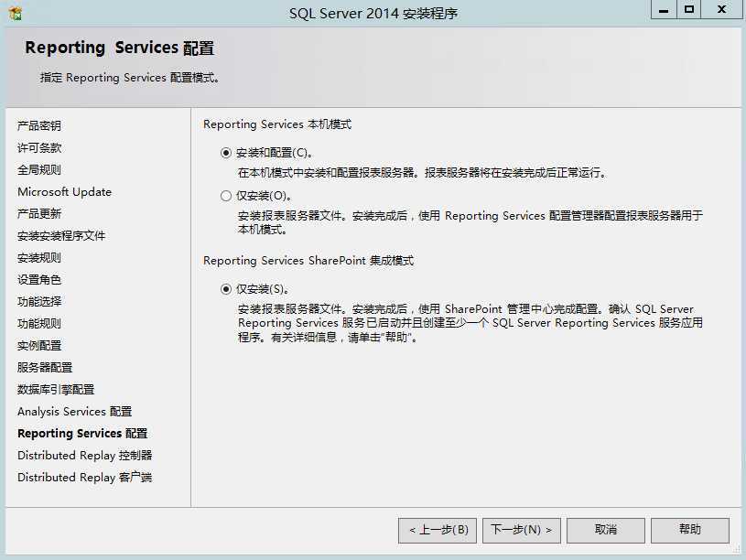Image resolution: width=746 pixels, height=560 pixels.
Task: Click the 在本机模式中安装和配置报表服务器 description text
Action: [423, 173]
